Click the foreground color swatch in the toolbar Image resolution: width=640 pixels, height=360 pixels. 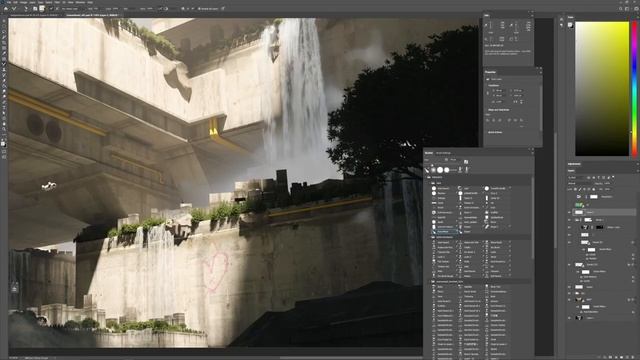tap(3, 144)
